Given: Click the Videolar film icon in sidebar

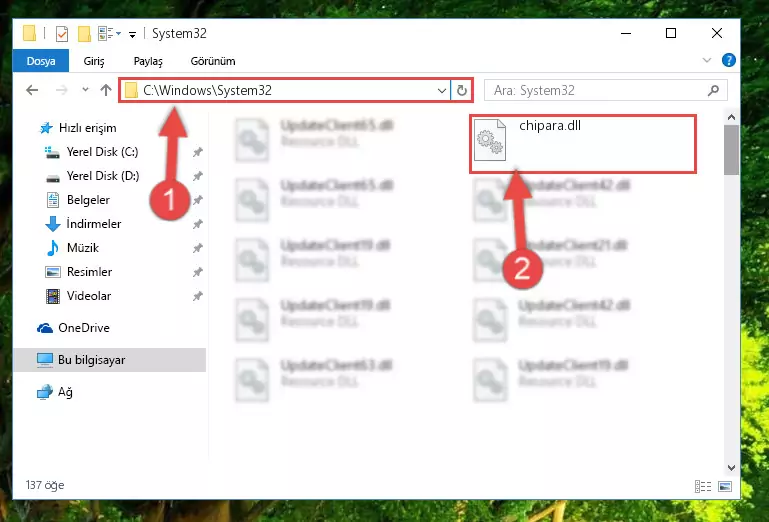Looking at the screenshot, I should coord(52,296).
